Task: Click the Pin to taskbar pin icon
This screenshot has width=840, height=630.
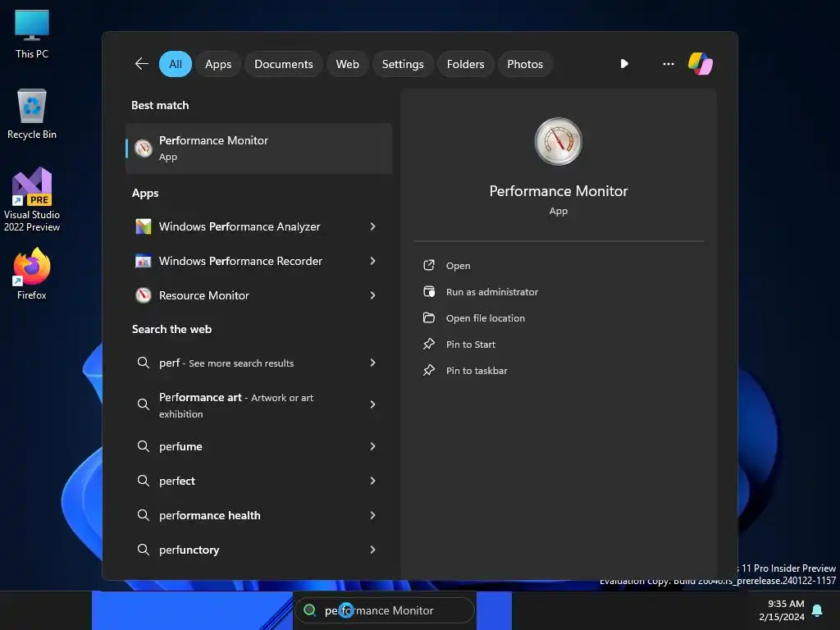Action: click(428, 370)
